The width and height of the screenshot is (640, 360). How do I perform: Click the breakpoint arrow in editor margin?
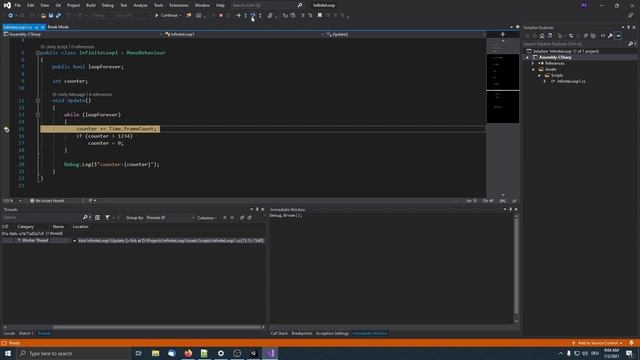[x=7, y=129]
